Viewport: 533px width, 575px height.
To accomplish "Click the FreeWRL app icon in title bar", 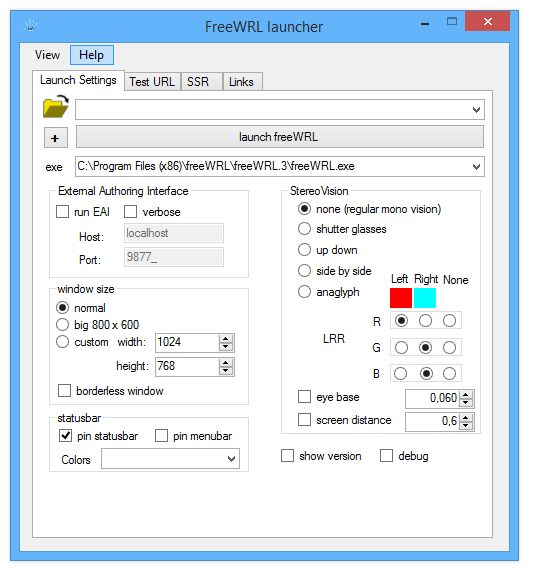I will coord(30,26).
